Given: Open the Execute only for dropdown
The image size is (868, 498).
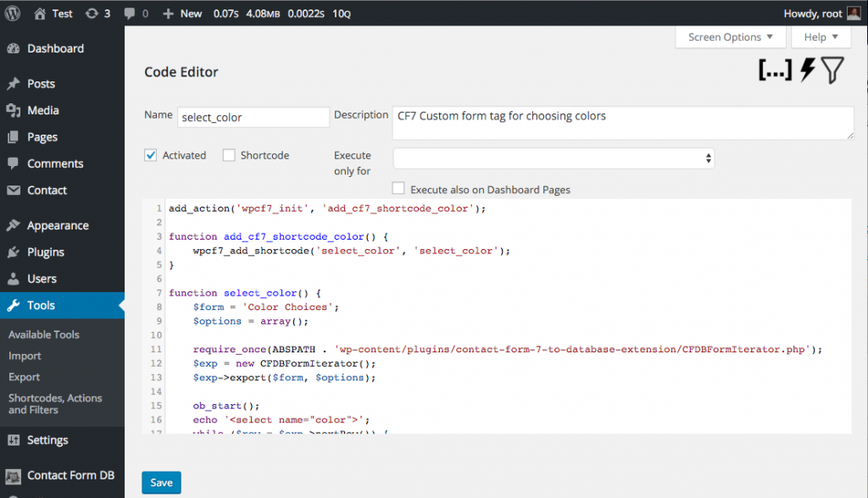Looking at the screenshot, I should click(x=554, y=158).
